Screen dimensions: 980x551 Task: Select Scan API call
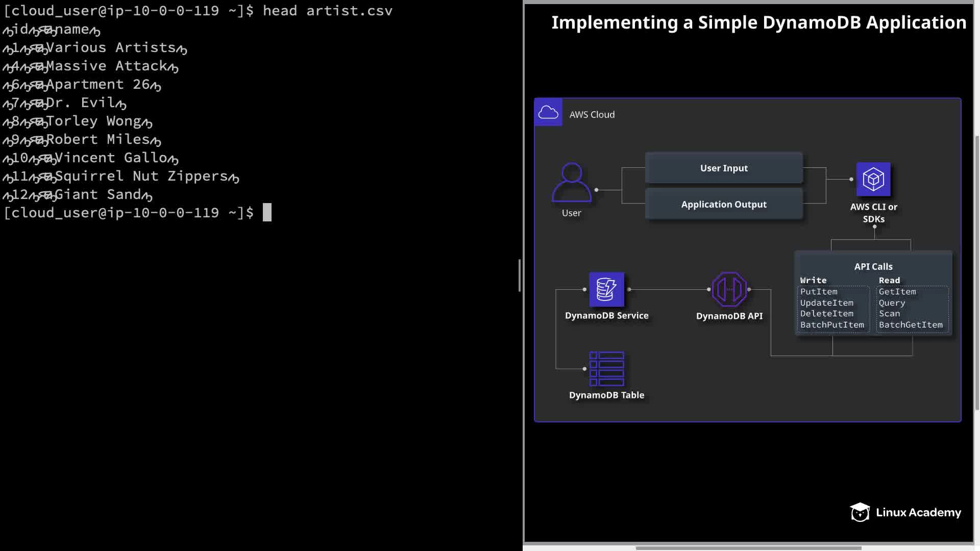889,314
